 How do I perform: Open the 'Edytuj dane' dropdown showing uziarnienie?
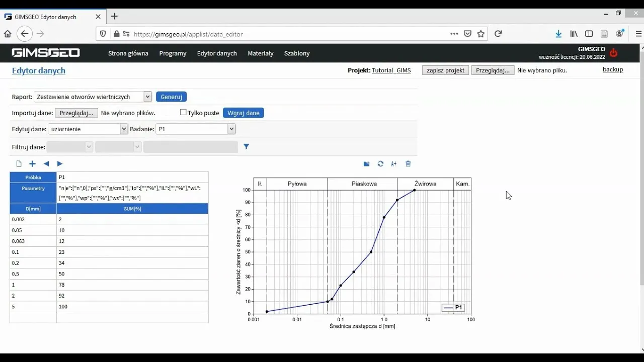(x=88, y=129)
